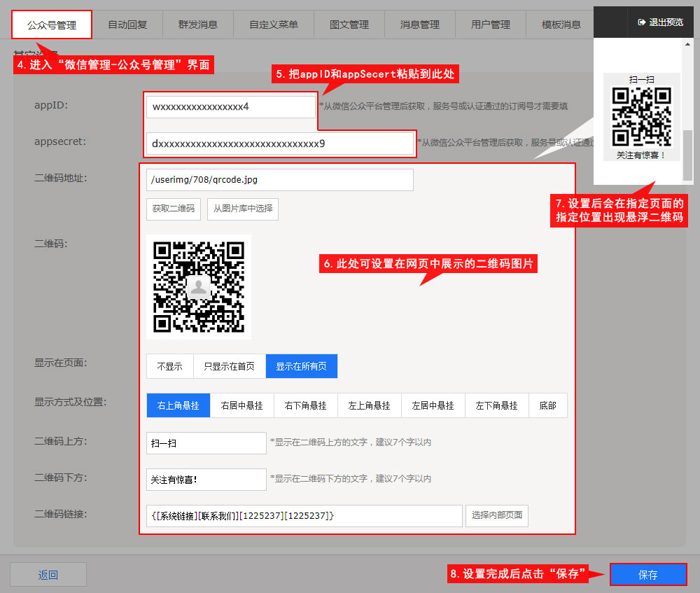Viewport: 700px width, 593px height.
Task: Select the 不显示 display option
Action: tap(169, 366)
